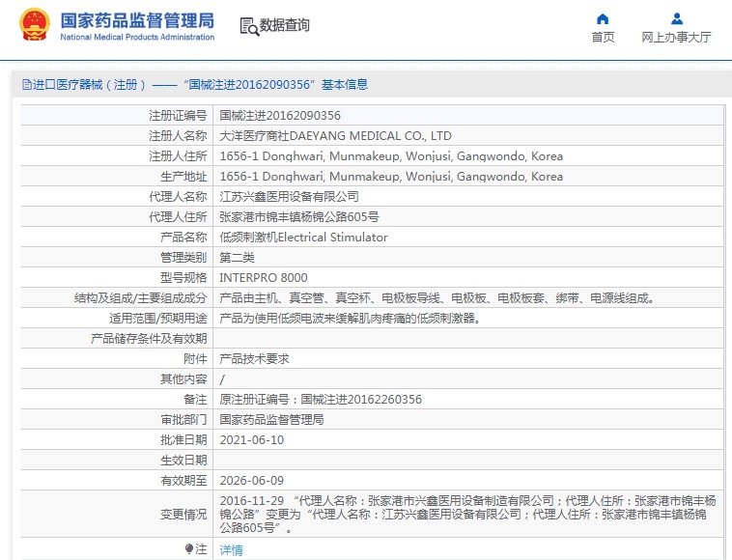Screen dimensions: 732x560
Task: Click 产品技术要求 attachment value
Action: click(x=254, y=359)
